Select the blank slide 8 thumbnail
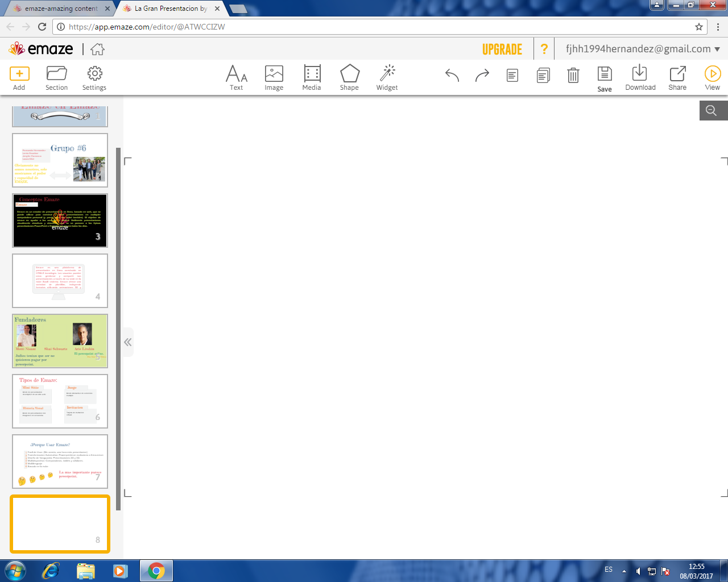This screenshot has height=582, width=728. 60,523
